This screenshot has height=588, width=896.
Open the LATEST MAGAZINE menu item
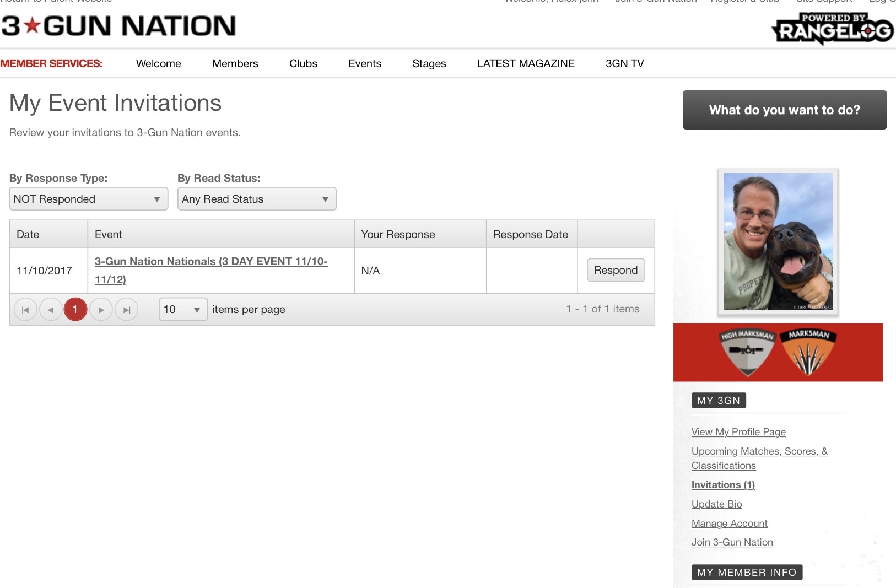[x=526, y=63]
